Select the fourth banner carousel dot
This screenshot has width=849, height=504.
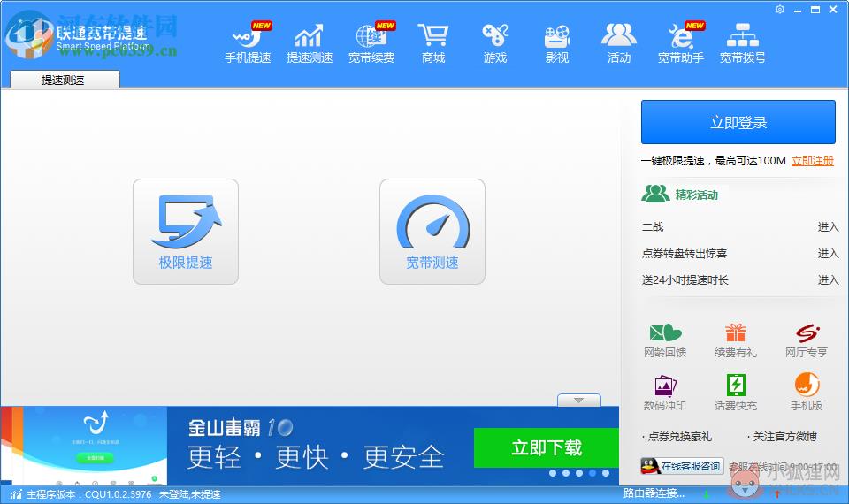tap(593, 473)
